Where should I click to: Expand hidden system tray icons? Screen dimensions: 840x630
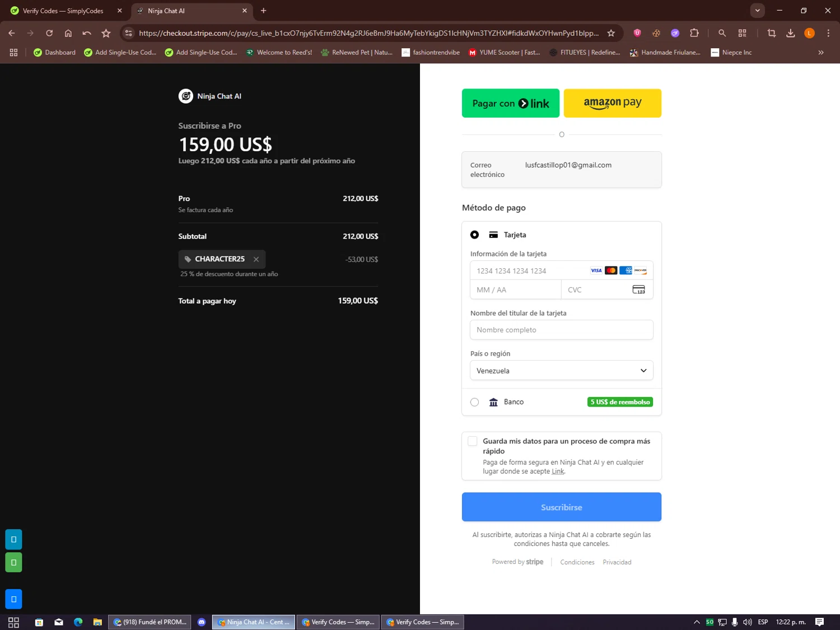coord(697,622)
